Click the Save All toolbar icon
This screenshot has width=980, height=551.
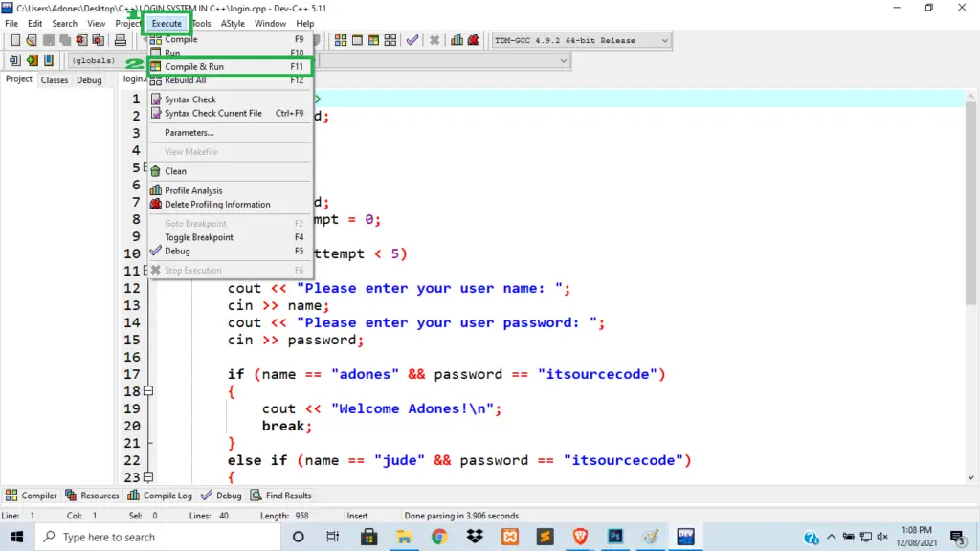(x=65, y=40)
